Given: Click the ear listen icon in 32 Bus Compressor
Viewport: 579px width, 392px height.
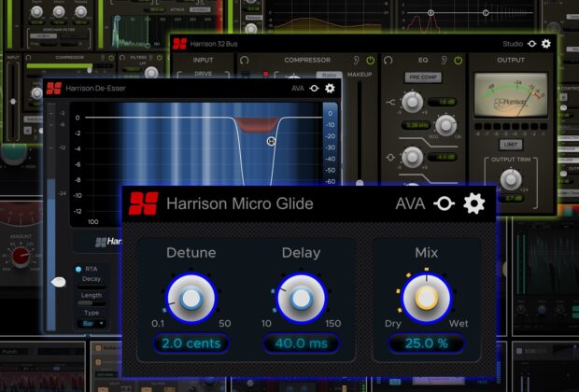Looking at the screenshot, I should 356,60.
